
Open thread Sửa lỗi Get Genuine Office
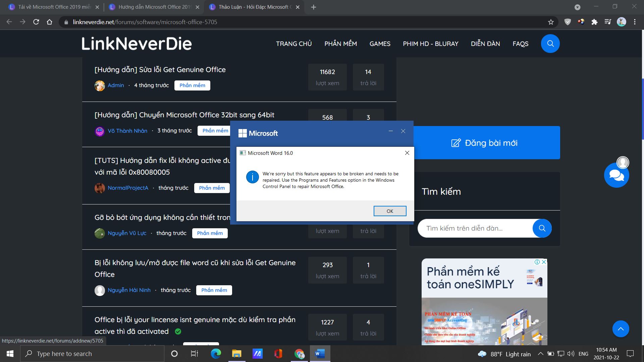point(160,70)
